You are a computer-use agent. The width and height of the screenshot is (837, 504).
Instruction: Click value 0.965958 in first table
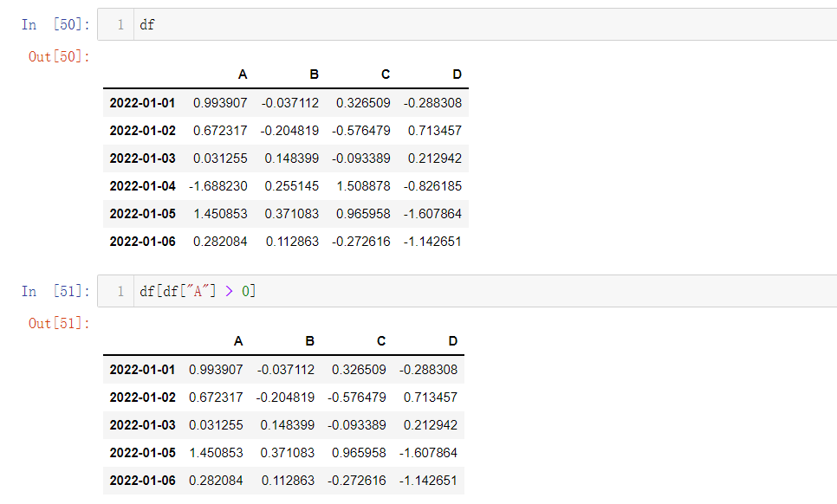pyautogui.click(x=364, y=214)
